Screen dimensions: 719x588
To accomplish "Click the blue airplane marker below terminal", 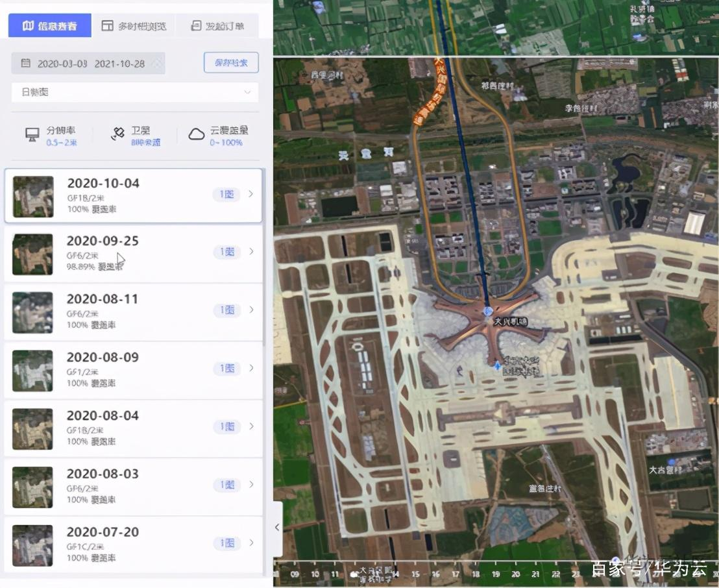I will coord(498,365).
